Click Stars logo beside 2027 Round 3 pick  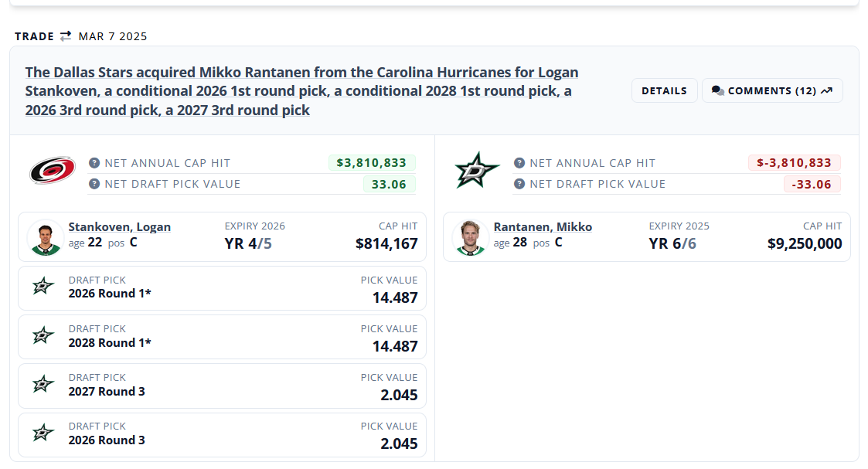click(43, 384)
